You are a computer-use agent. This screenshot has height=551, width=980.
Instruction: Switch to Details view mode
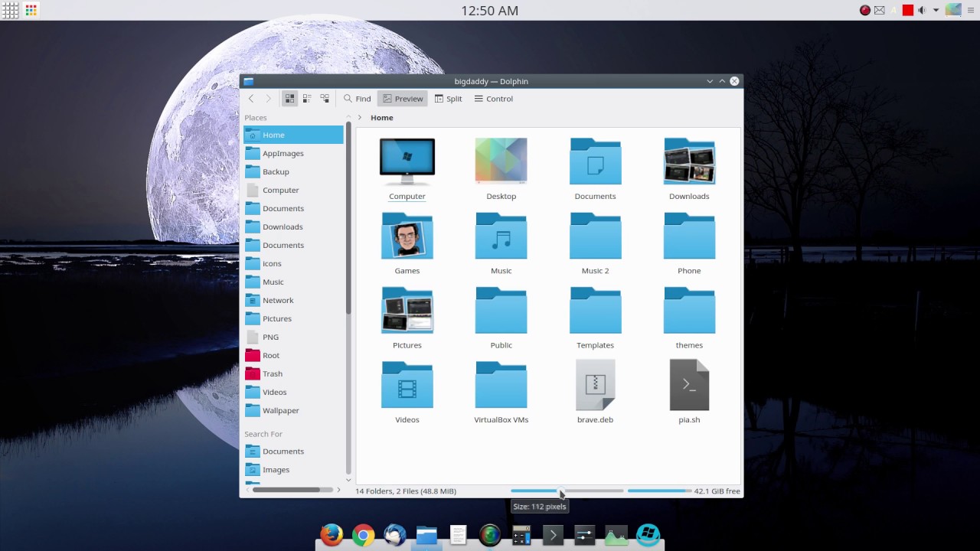[x=325, y=99]
